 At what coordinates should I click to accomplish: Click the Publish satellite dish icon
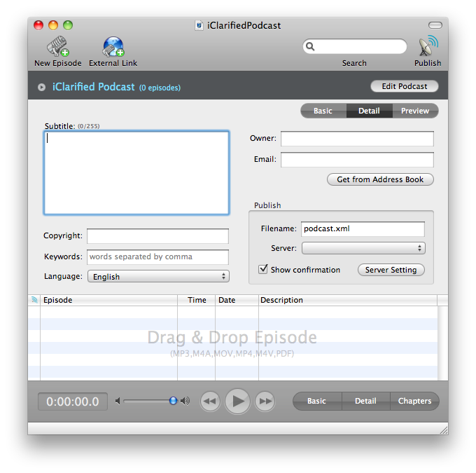(427, 47)
